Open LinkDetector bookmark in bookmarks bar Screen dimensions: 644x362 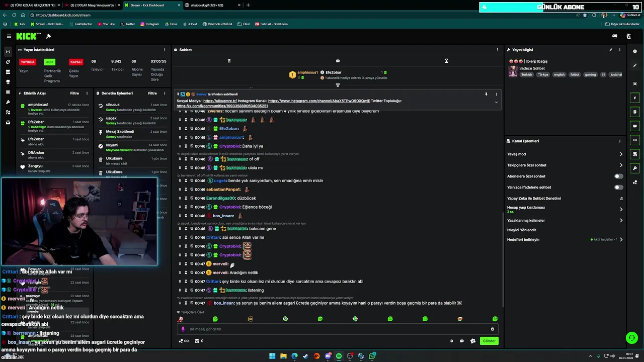[x=80, y=24]
